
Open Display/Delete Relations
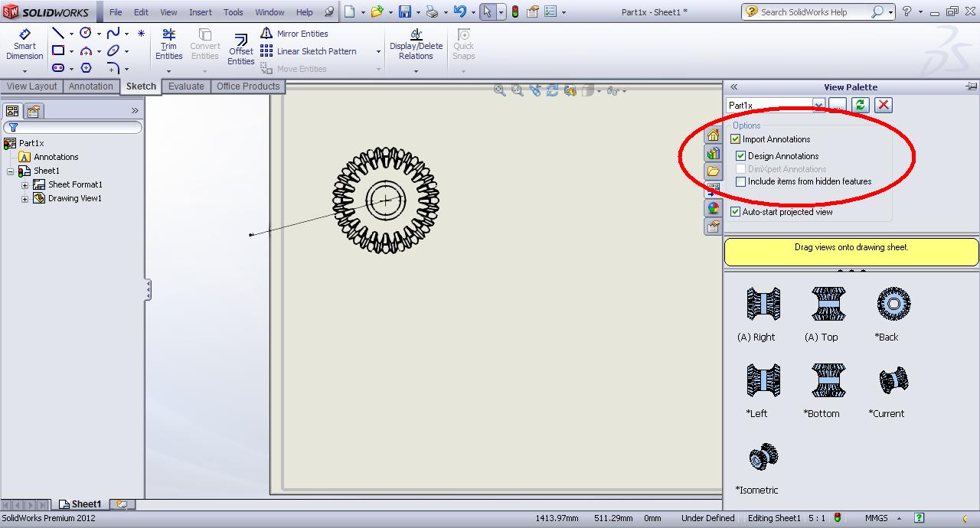point(416,44)
